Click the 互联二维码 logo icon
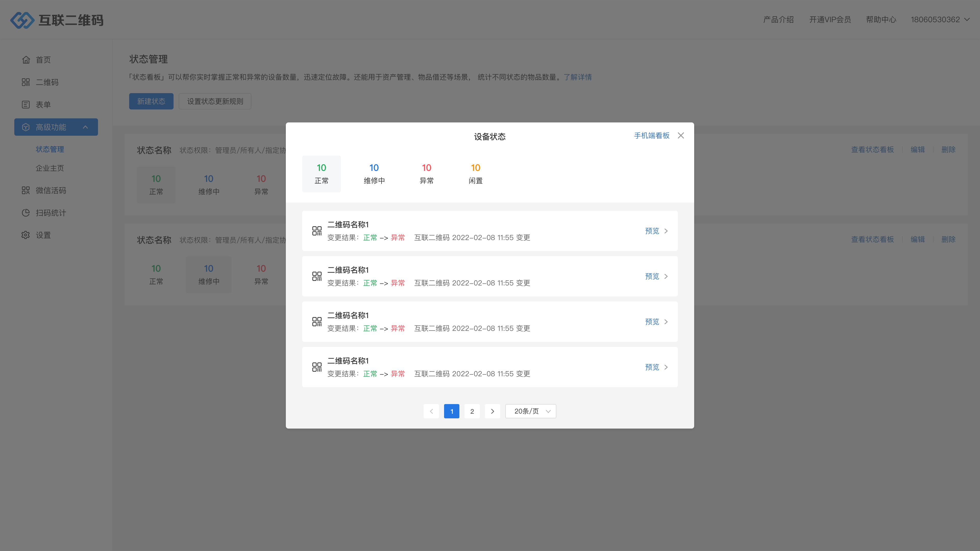The image size is (980, 551). pos(22,20)
